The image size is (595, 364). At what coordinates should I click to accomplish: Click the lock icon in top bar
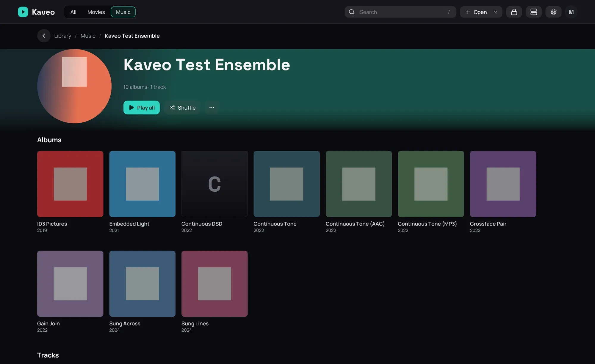pos(514,12)
